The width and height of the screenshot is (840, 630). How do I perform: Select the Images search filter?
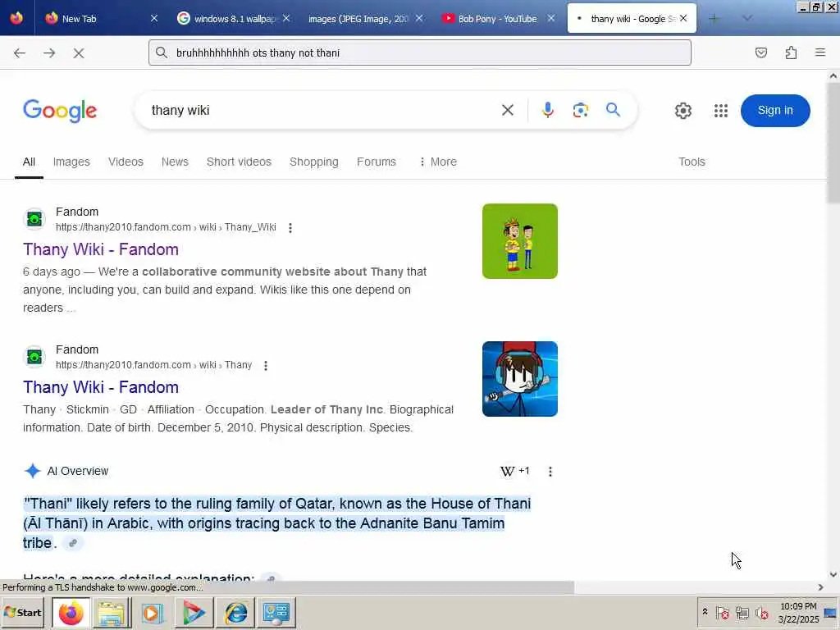pos(71,162)
